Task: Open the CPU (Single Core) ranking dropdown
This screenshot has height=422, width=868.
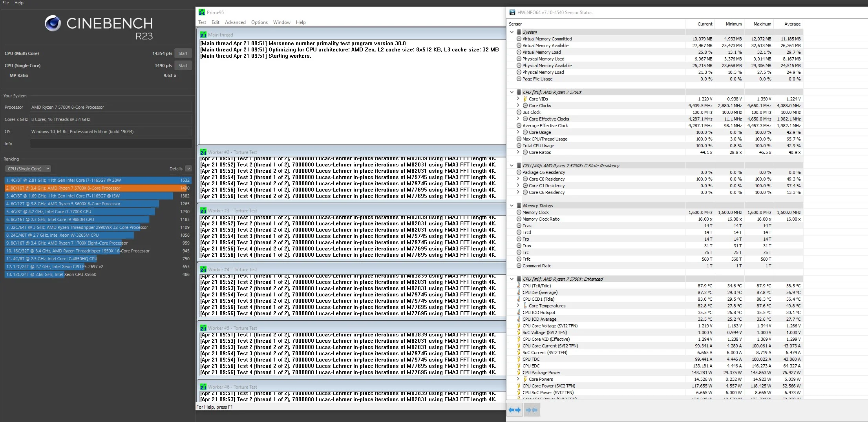Action: point(28,169)
